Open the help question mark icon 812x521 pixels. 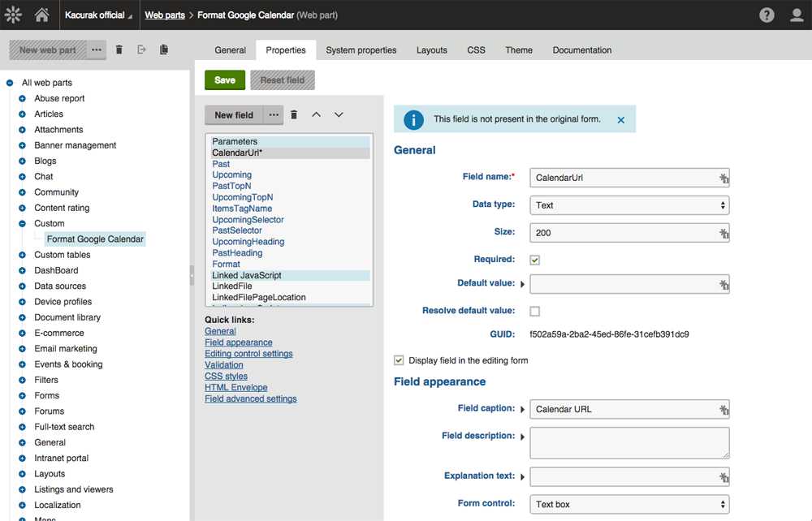767,15
